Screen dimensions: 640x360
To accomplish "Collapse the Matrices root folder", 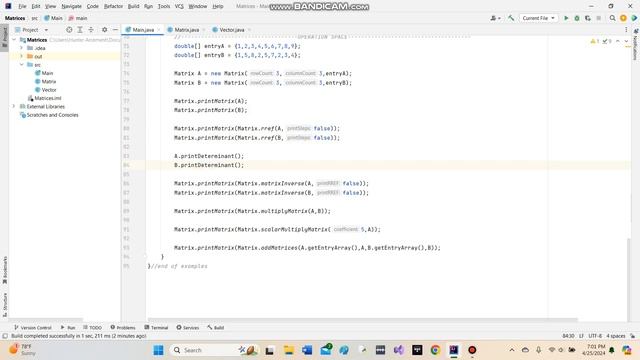I will click(14, 40).
